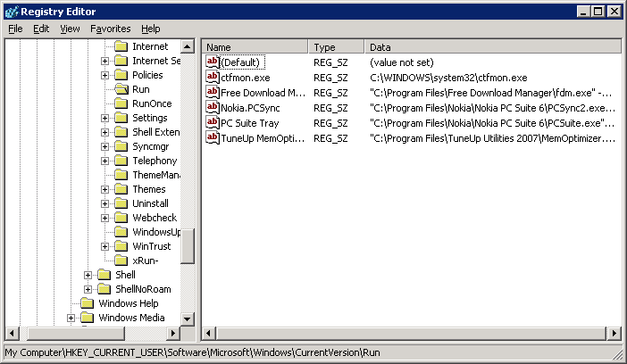Click the icon next to PC Suite Tray
The width and height of the screenshot is (627, 364).
pyautogui.click(x=213, y=122)
